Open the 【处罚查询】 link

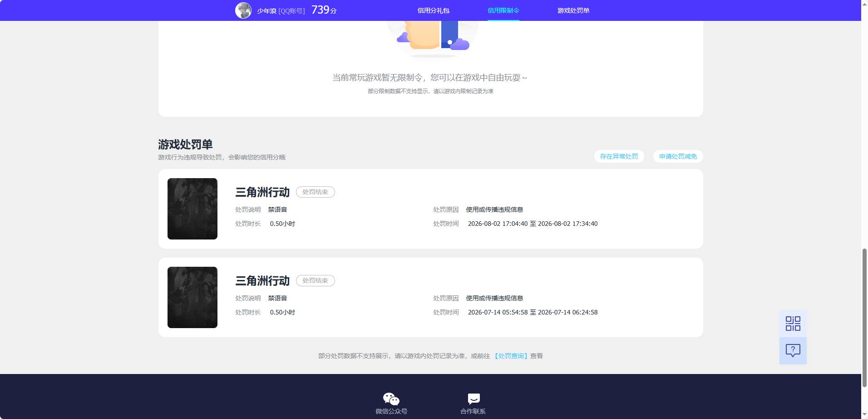click(x=511, y=356)
